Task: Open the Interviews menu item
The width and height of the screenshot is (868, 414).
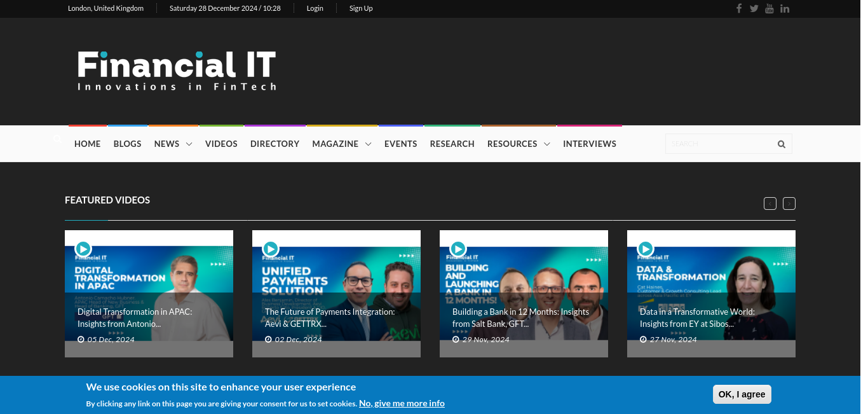Action: coord(590,144)
